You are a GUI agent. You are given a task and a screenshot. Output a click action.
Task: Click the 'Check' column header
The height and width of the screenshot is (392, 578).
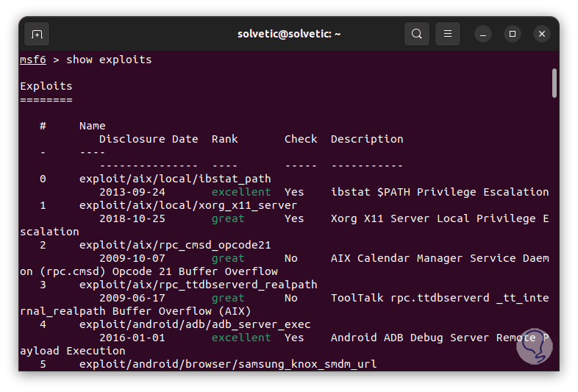301,140
